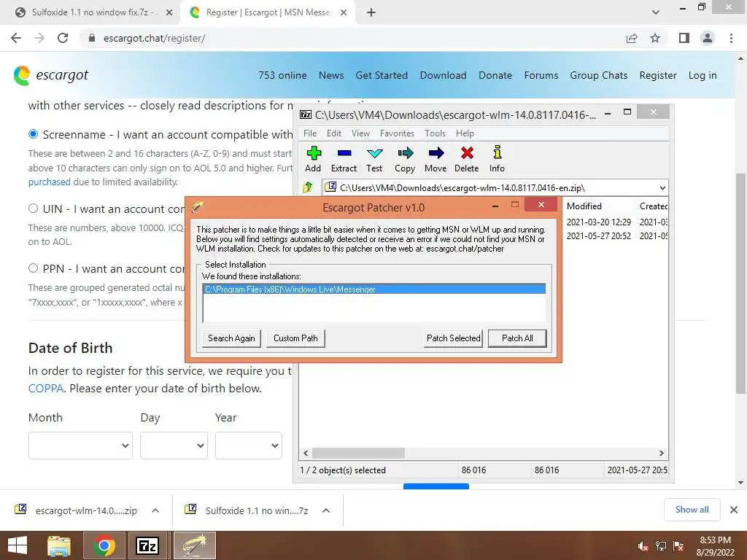
Task: Click Custom Path button
Action: click(x=295, y=338)
